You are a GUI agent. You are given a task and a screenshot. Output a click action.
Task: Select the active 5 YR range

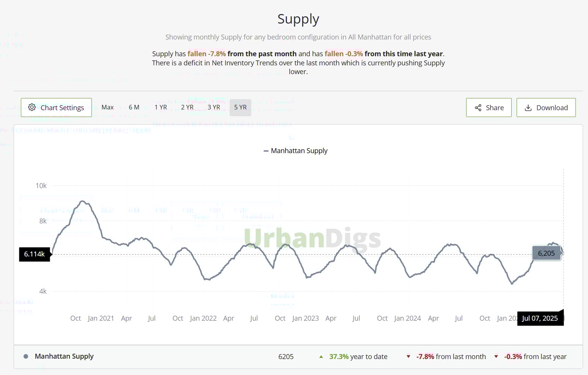pyautogui.click(x=240, y=108)
